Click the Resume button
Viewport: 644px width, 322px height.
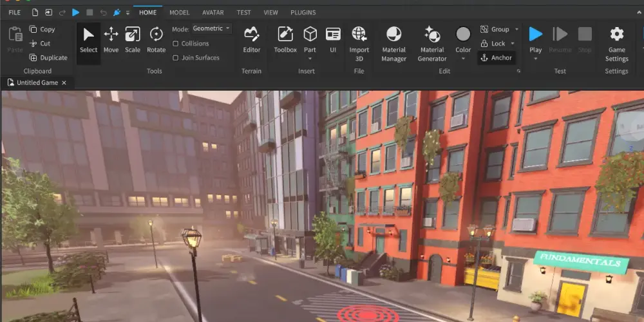(560, 40)
